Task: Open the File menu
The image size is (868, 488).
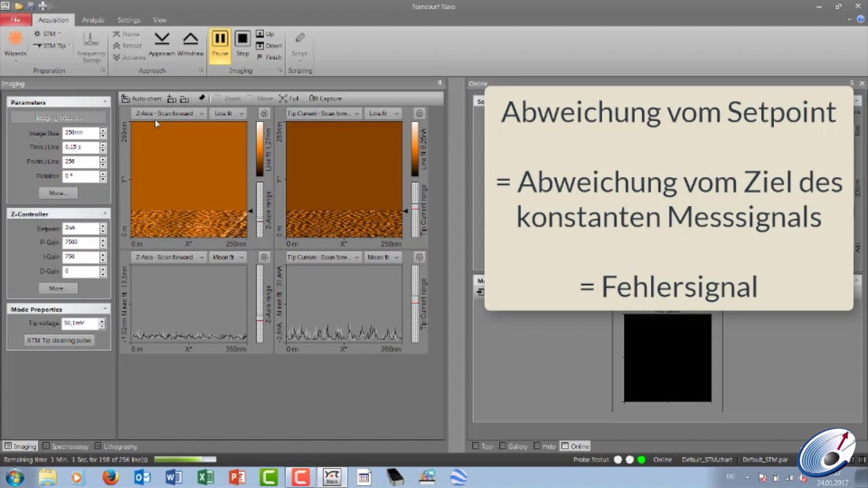Action: (x=15, y=20)
